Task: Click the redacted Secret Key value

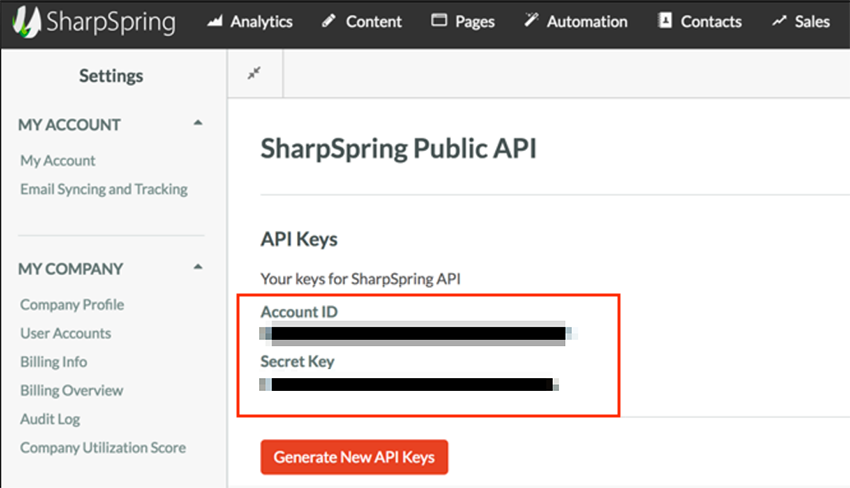Action: click(x=409, y=384)
